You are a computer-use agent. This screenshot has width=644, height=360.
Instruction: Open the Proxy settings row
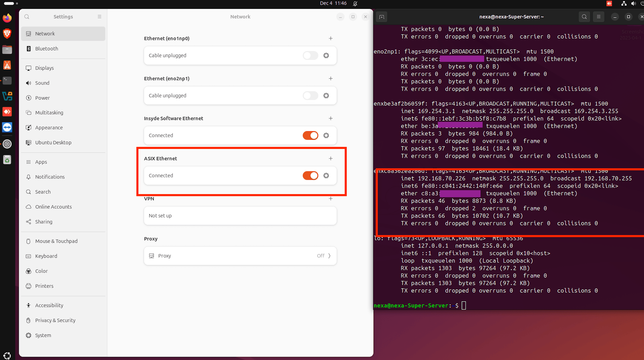[x=240, y=256]
